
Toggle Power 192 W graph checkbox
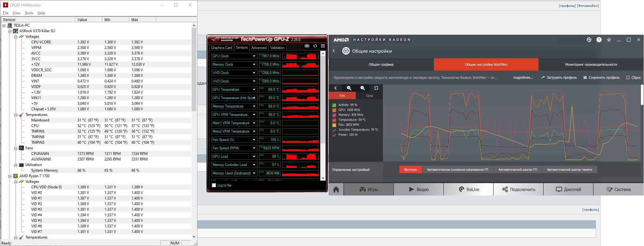[334, 135]
